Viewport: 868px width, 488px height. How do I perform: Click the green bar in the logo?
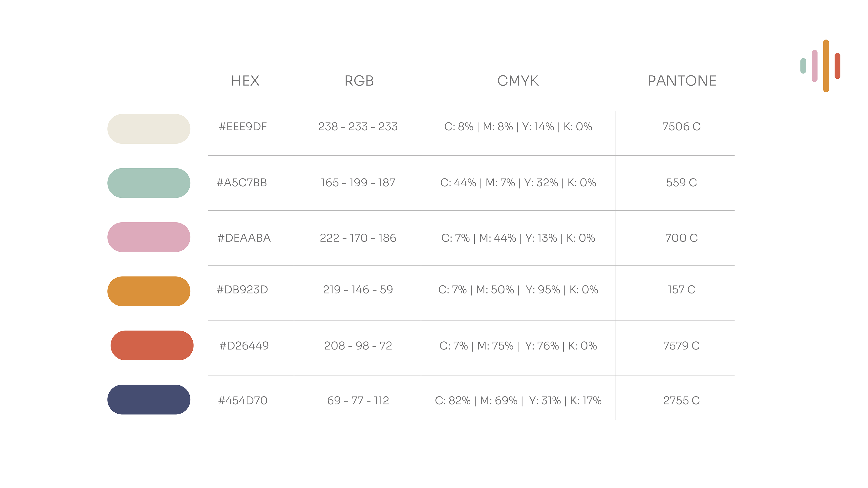click(x=803, y=66)
